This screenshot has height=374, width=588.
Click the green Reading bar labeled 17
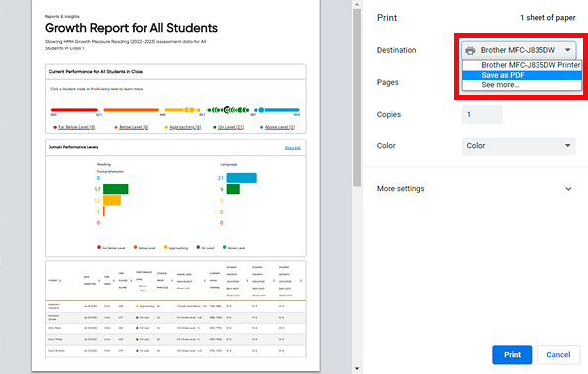pos(116,189)
